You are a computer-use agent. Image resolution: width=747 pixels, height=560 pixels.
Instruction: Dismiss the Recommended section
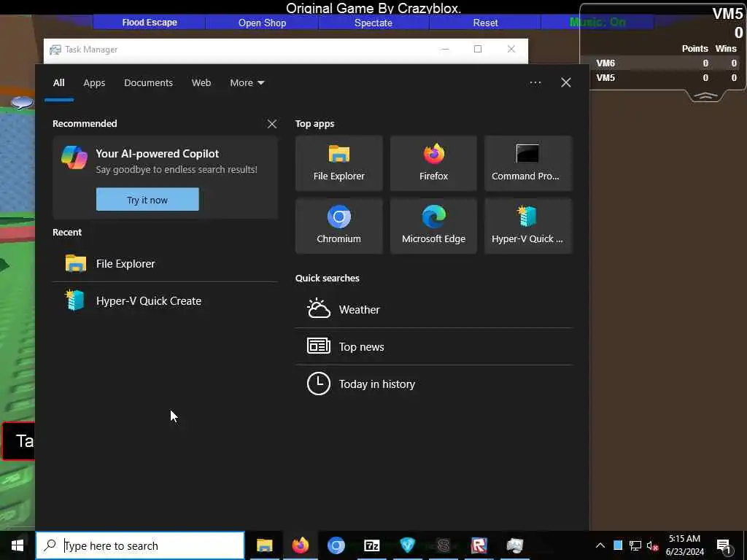pyautogui.click(x=272, y=124)
